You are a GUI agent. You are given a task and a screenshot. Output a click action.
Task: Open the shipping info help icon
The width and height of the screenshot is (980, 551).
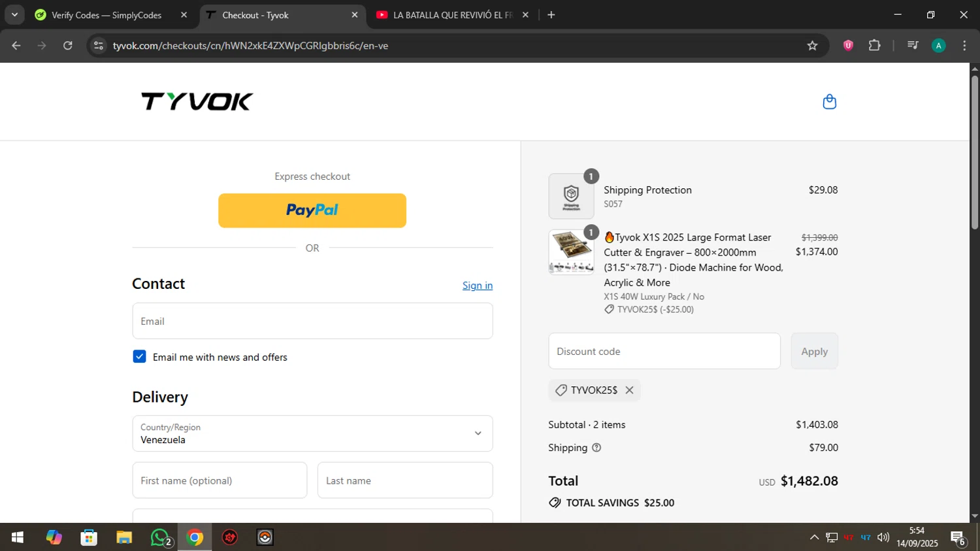pos(596,448)
